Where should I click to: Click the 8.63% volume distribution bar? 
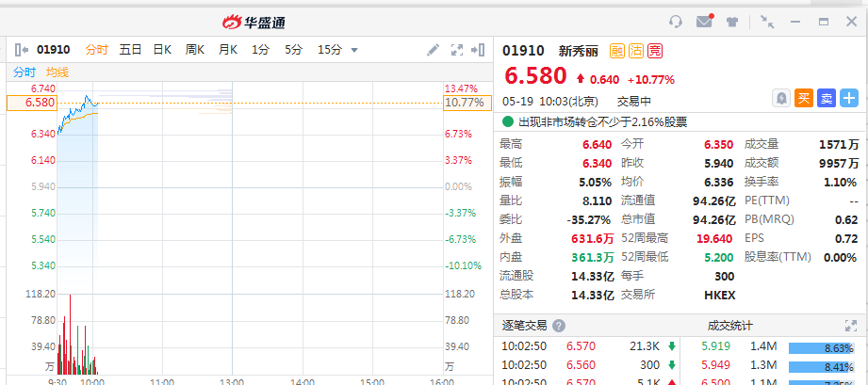click(824, 348)
